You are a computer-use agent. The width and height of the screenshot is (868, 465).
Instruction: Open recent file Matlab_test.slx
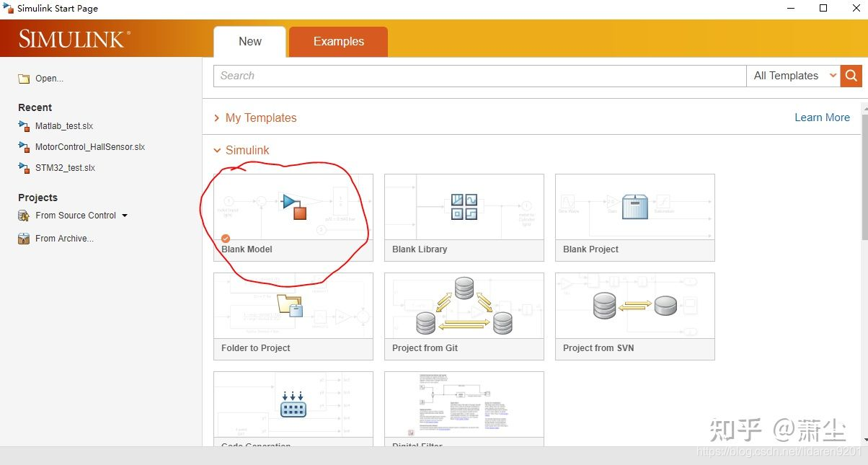[x=64, y=126]
